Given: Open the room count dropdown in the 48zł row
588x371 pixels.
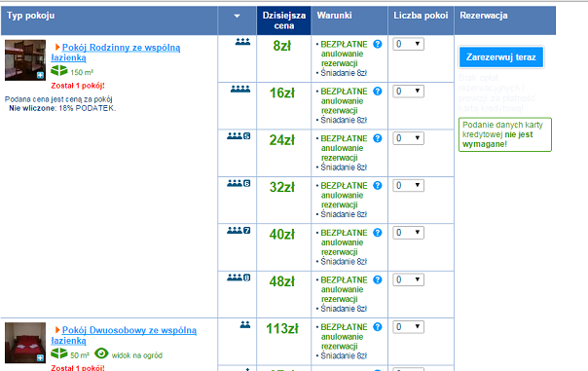Looking at the screenshot, I should [408, 279].
